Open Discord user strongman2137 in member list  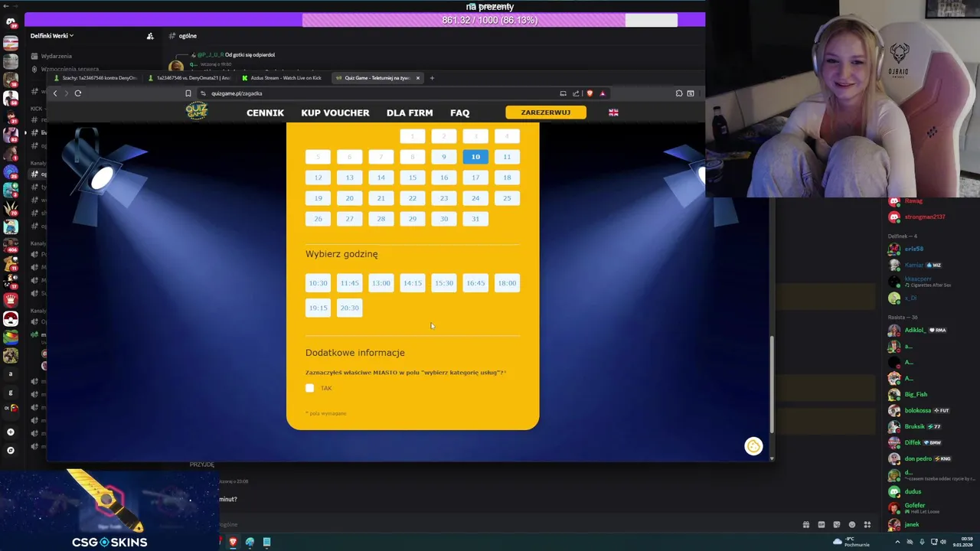coord(925,217)
